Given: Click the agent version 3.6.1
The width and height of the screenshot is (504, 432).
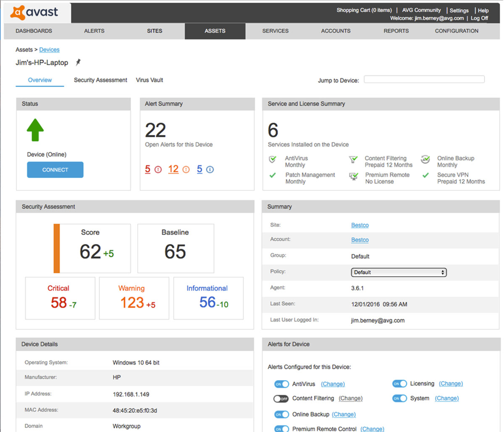Looking at the screenshot, I should click(357, 288).
